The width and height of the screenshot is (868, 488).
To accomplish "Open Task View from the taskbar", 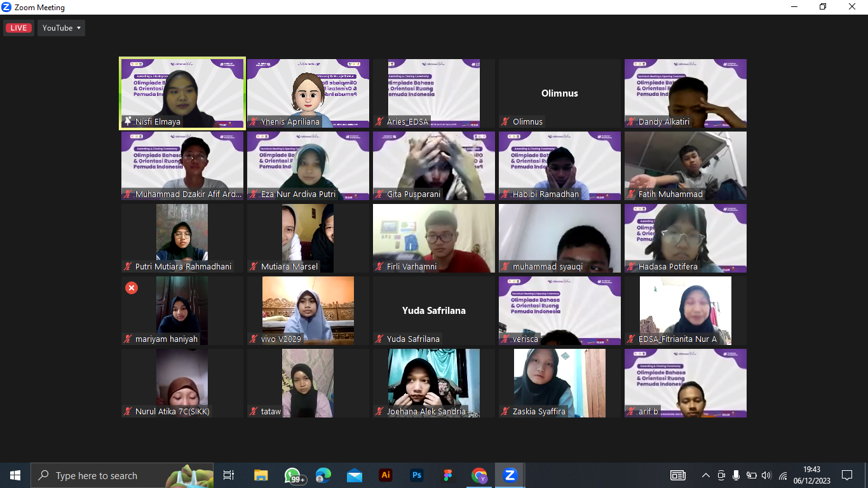I will tap(229, 475).
